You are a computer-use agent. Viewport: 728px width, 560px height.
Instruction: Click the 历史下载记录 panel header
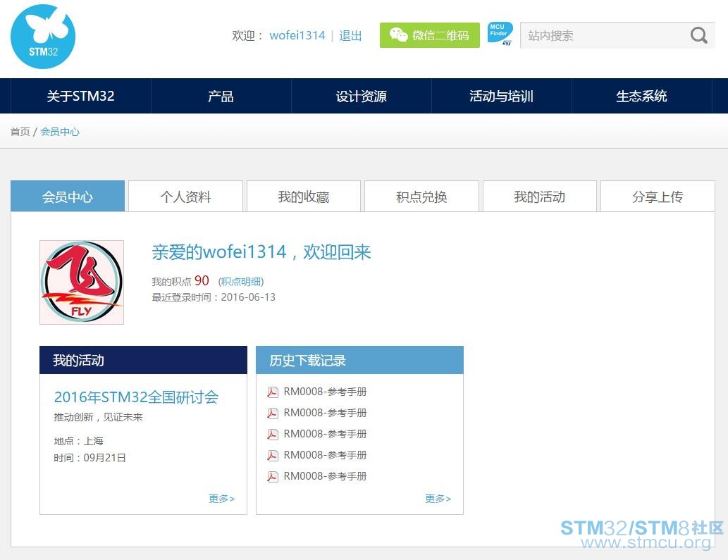click(x=360, y=360)
